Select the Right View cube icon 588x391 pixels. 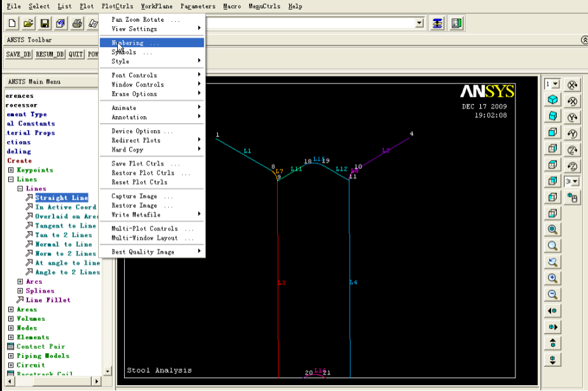tap(552, 149)
